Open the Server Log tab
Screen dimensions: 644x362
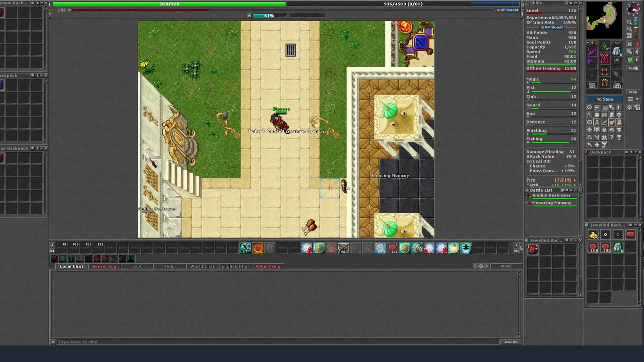coord(104,266)
